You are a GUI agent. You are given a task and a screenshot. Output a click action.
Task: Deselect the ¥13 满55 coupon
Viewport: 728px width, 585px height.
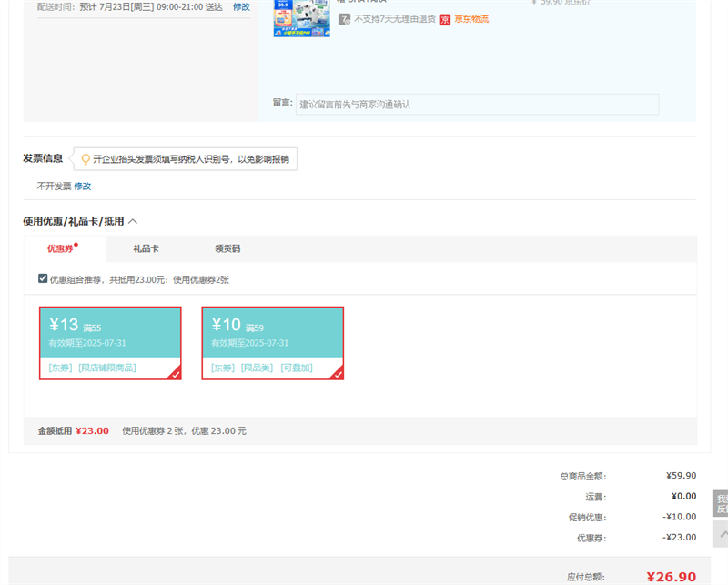(x=110, y=333)
